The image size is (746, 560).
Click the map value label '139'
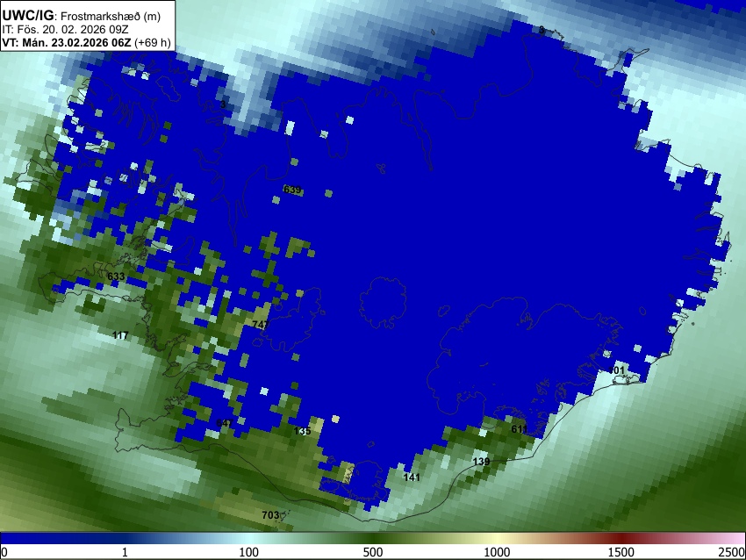(481, 462)
